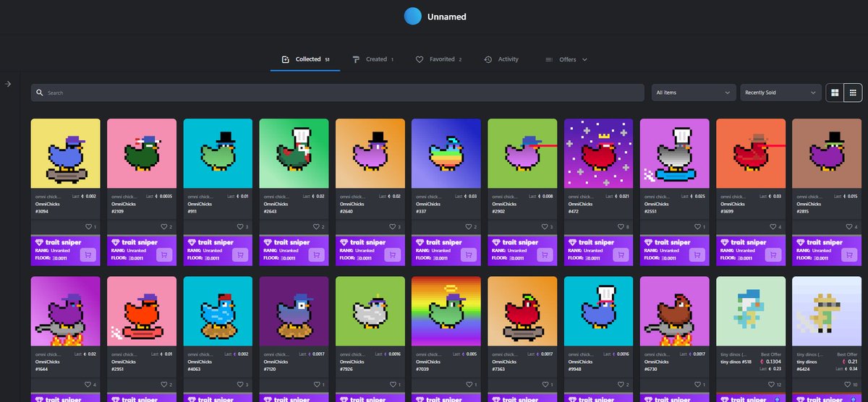Open the Collected tab
Image resolution: width=868 pixels, height=402 pixels.
pyautogui.click(x=305, y=59)
